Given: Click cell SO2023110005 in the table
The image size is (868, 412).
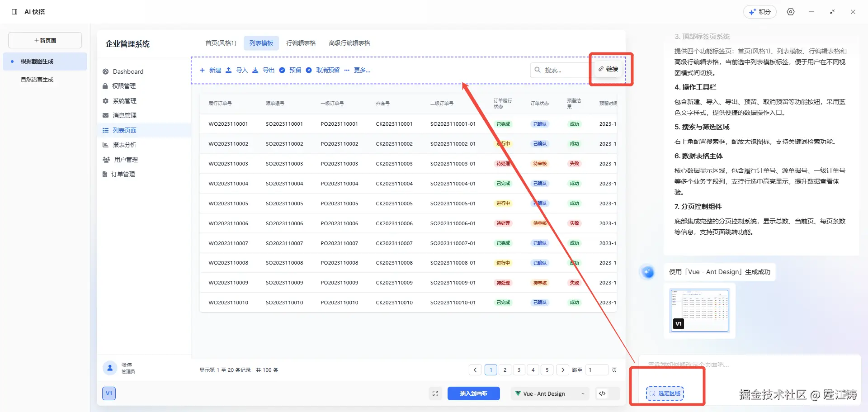Looking at the screenshot, I should pyautogui.click(x=284, y=204).
